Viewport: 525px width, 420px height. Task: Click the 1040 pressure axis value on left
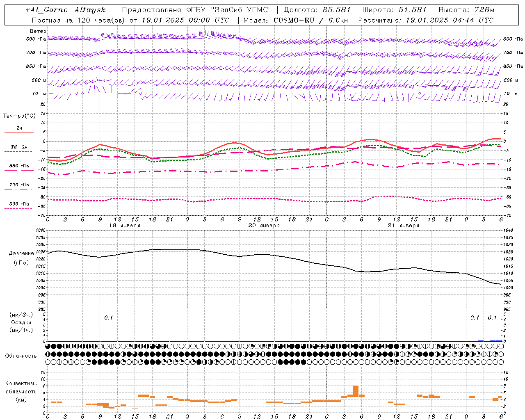pos(40,231)
